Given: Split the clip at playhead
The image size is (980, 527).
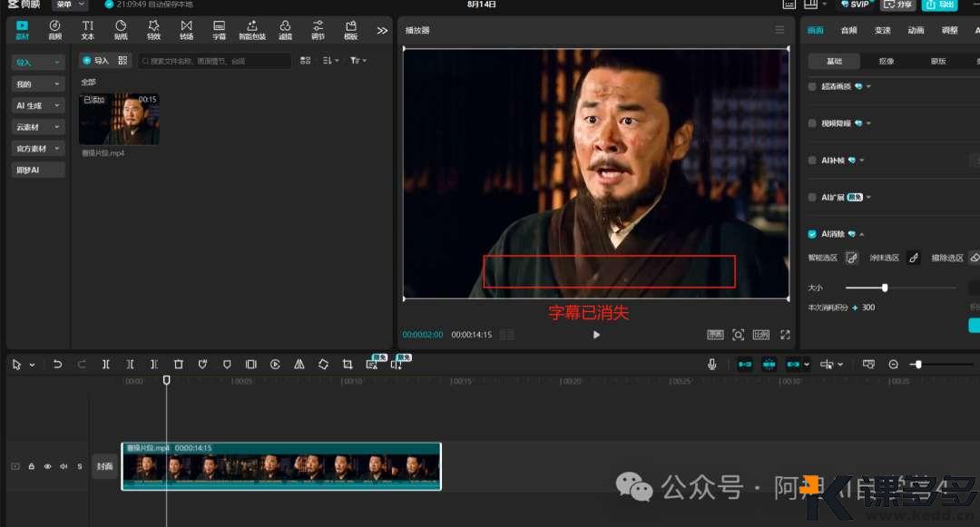Looking at the screenshot, I should (105, 364).
